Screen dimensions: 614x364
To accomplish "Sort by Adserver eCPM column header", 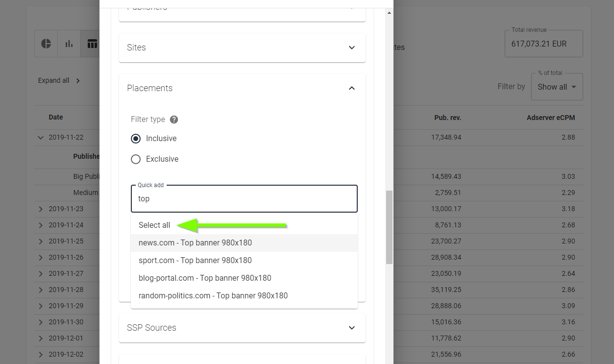I will [x=551, y=118].
